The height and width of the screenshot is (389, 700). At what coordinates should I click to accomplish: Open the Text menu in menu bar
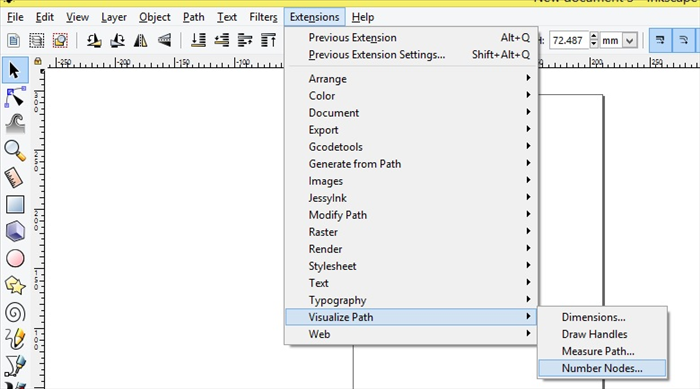(227, 17)
